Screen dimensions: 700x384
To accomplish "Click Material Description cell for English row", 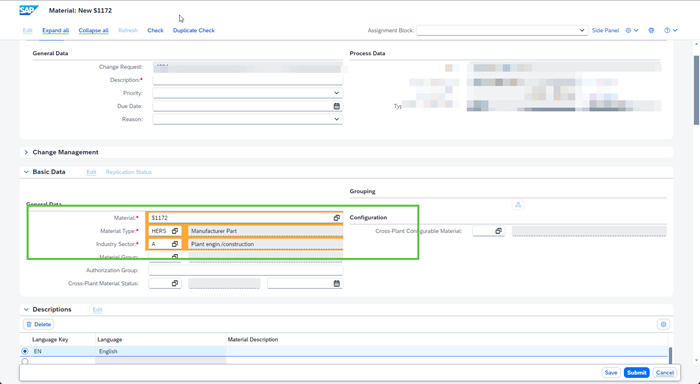I will click(x=446, y=351).
